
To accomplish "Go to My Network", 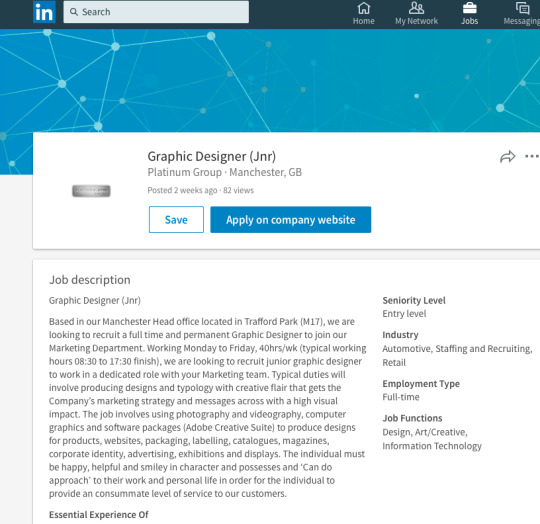I will 416,13.
